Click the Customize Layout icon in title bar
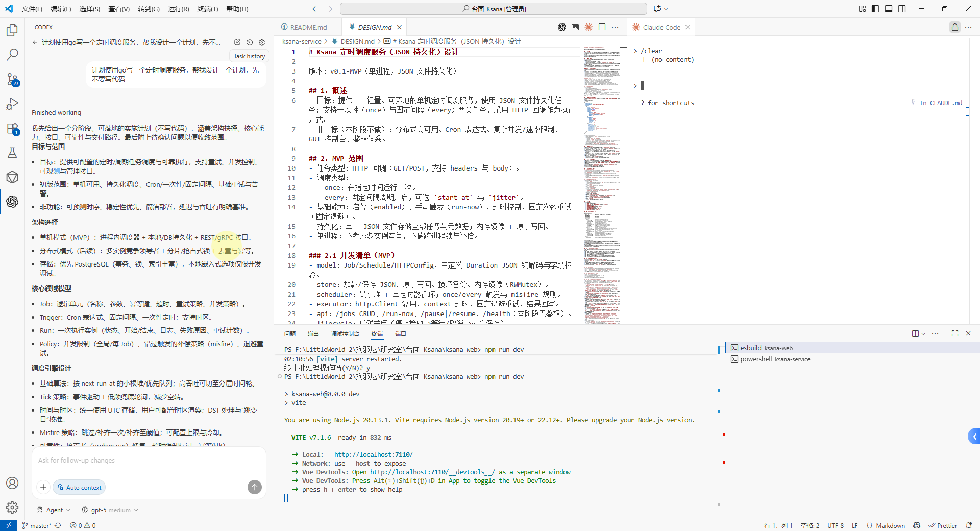Screen dimensions: 980x531 (x=862, y=9)
